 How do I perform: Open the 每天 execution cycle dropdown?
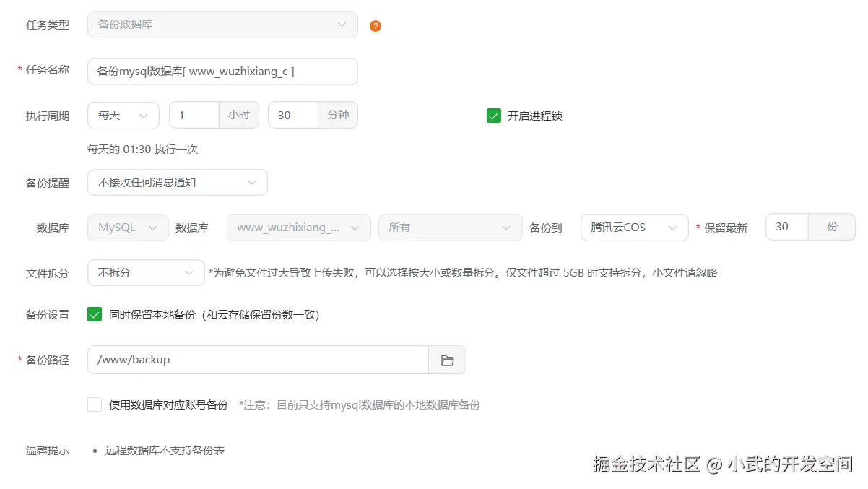point(123,115)
